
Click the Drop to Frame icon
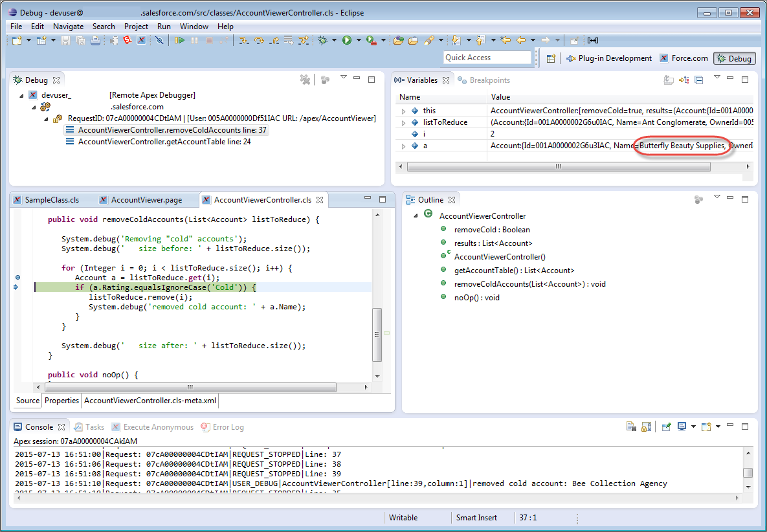289,41
